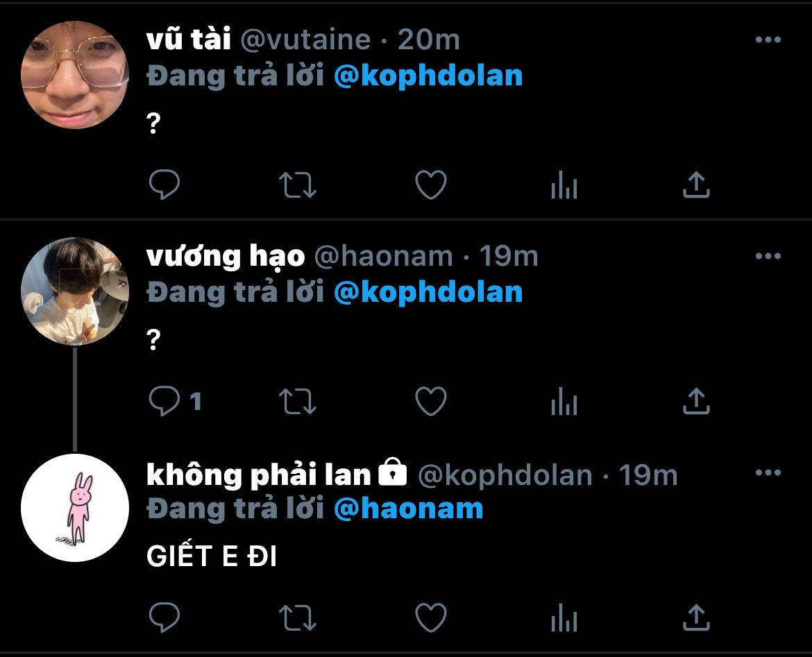The width and height of the screenshot is (812, 657).
Task: Share vương hạo's tweet
Action: [696, 401]
